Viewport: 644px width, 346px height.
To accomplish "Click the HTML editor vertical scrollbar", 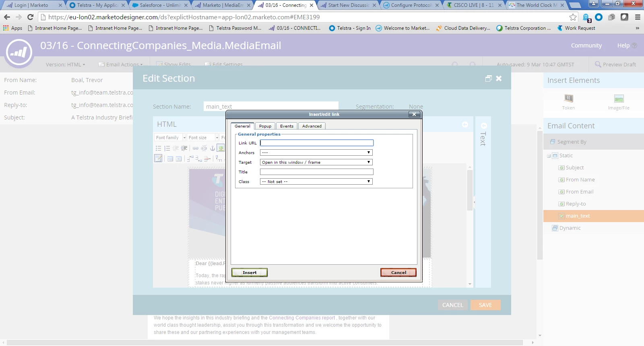I will click(470, 190).
